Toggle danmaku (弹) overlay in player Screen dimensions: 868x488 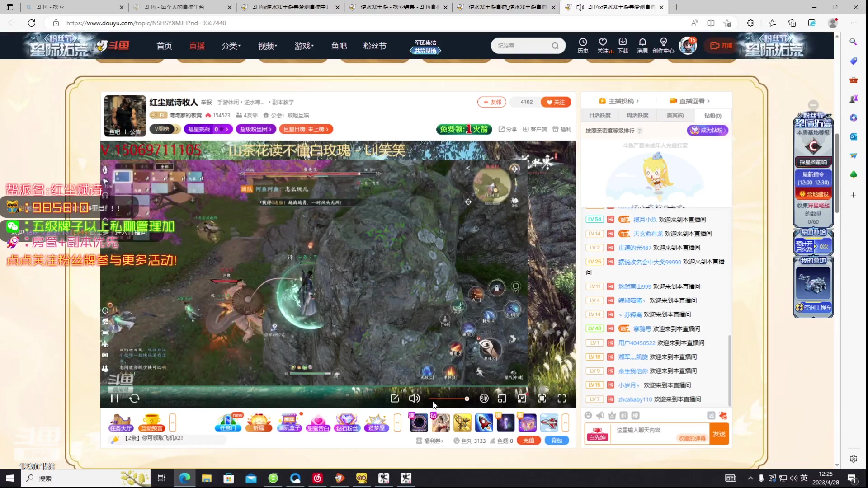click(x=484, y=399)
